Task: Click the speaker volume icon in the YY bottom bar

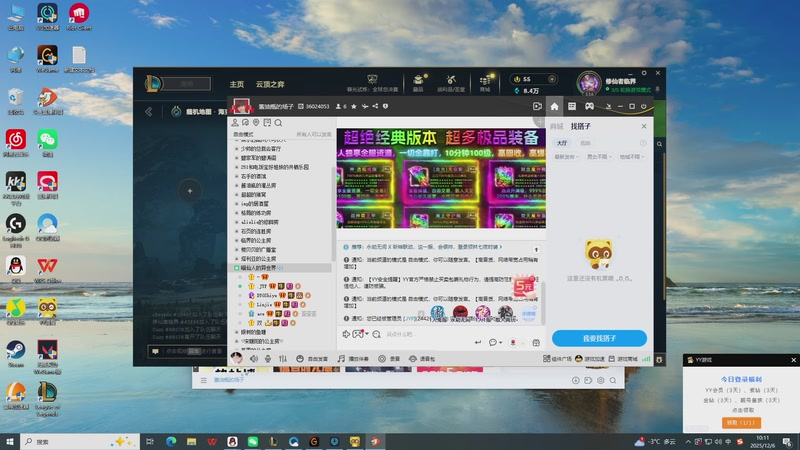Action: pos(254,359)
